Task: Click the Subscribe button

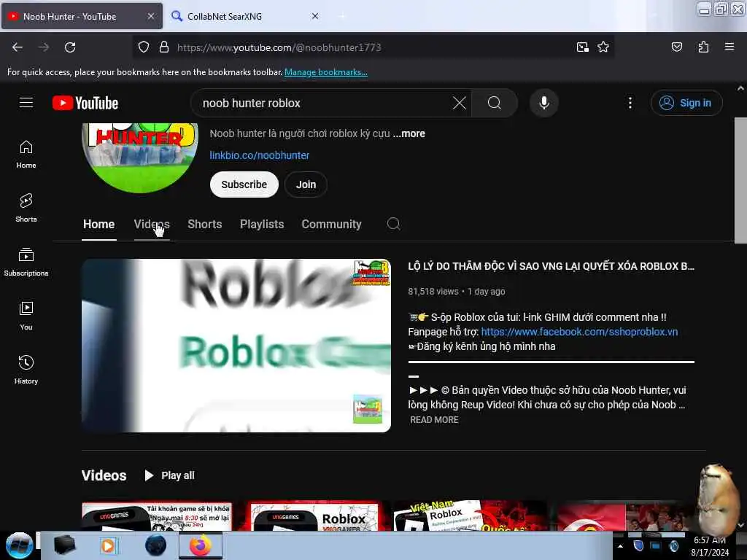Action: tap(244, 184)
